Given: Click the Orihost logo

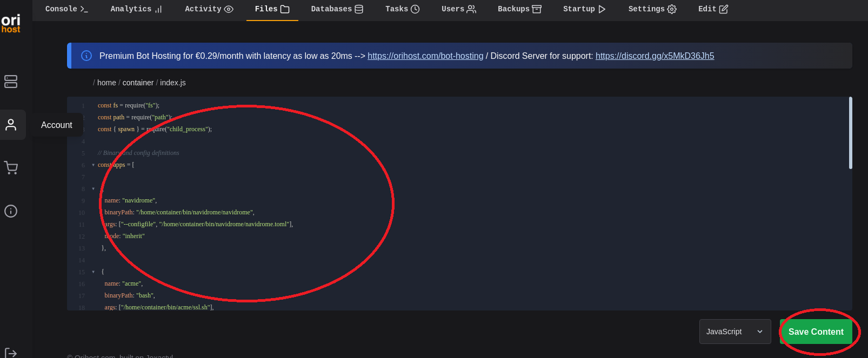Looking at the screenshot, I should (x=11, y=24).
